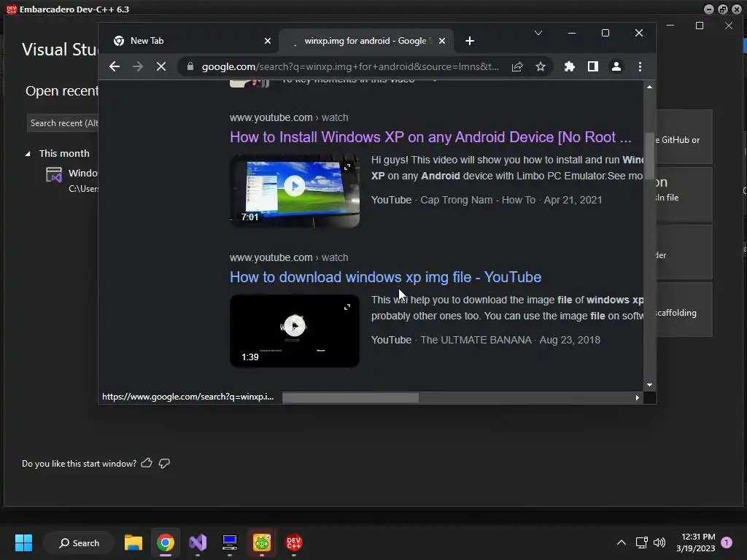Image resolution: width=747 pixels, height=560 pixels.
Task: Open the Chrome extensions puzzle icon
Action: click(x=569, y=66)
